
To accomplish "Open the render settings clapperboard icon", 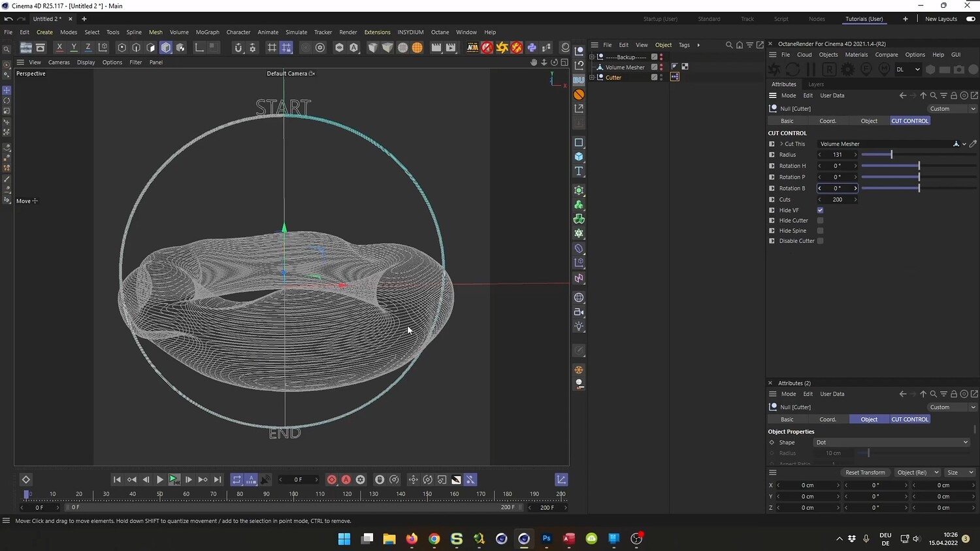I will tap(436, 47).
